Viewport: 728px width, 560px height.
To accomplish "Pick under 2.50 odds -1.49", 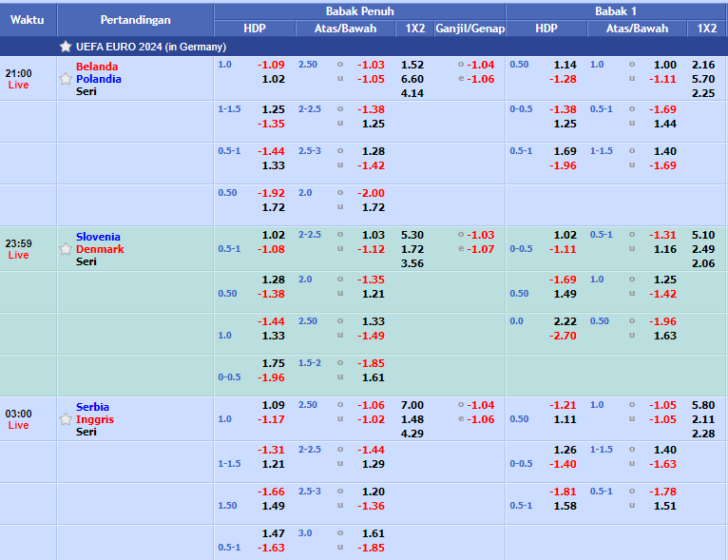I will pos(371,336).
